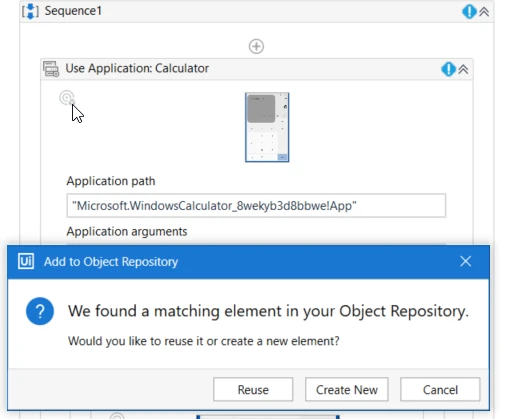Collapse the Use Application: Calculator activity
This screenshot has width=517, height=419.
463,69
